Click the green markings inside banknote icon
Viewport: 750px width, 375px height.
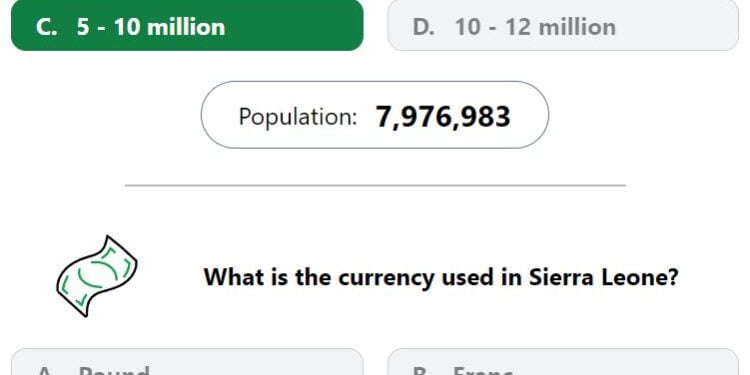click(x=99, y=275)
